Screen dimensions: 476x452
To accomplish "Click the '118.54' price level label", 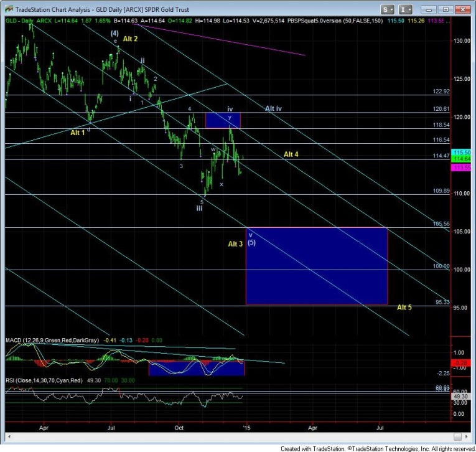I will (441, 125).
